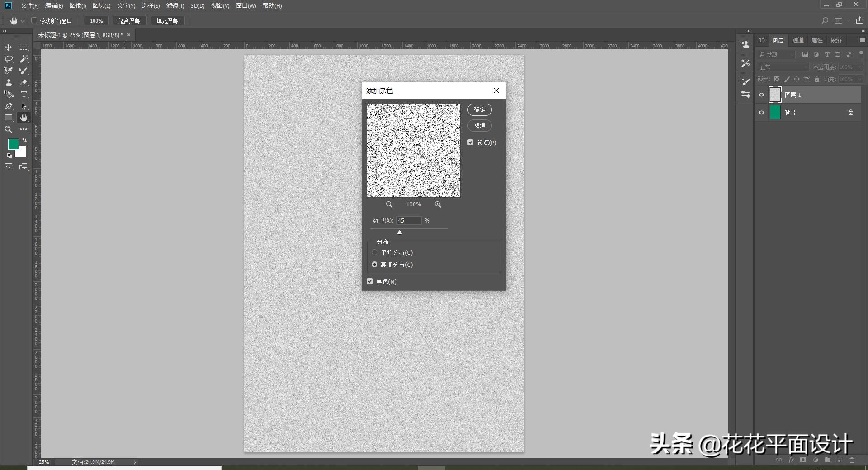Switch to the 属性 tab
Image resolution: width=868 pixels, height=470 pixels.
817,40
